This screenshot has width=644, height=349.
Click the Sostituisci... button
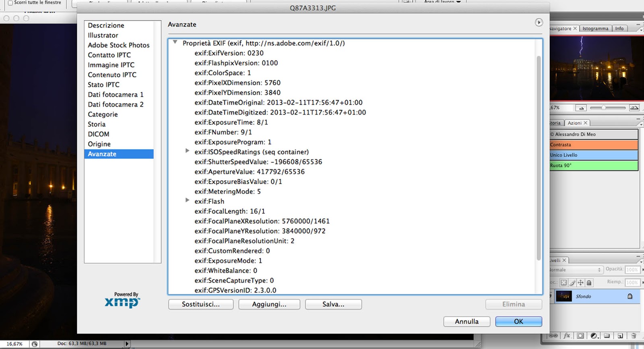(201, 304)
